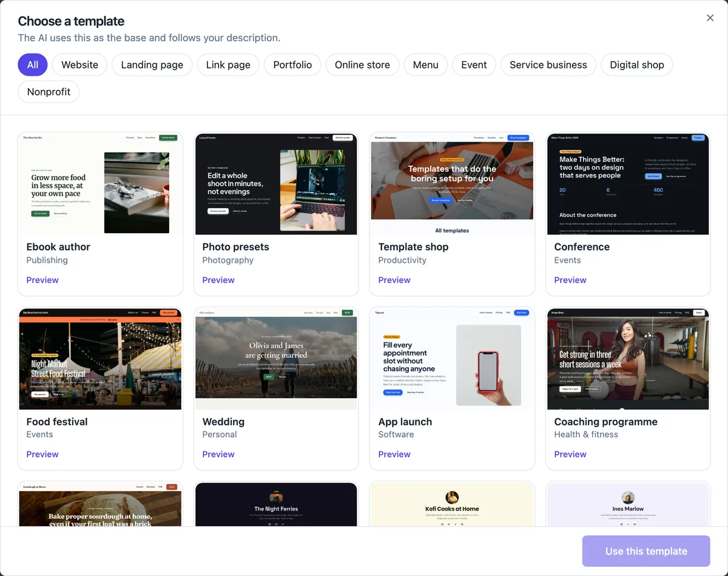Preview the Photo presets template
Image resolution: width=728 pixels, height=576 pixels.
click(x=218, y=280)
